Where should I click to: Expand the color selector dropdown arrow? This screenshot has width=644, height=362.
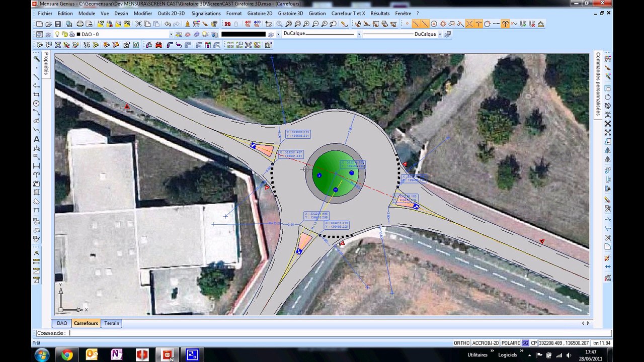278,34
